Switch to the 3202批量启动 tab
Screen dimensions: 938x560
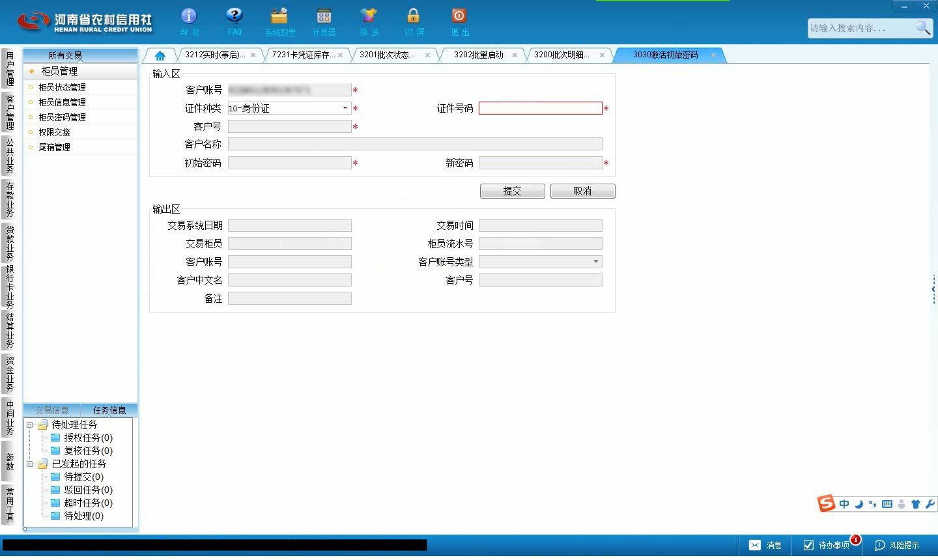pos(479,55)
